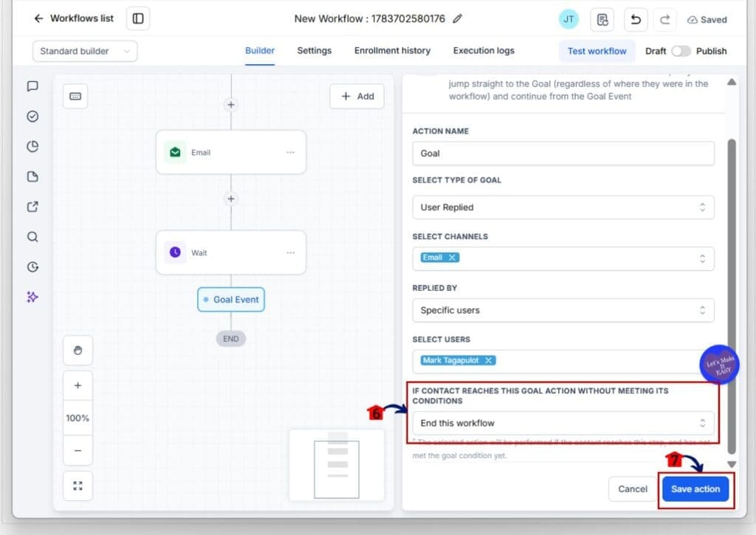The height and width of the screenshot is (535, 756).
Task: Open comments icon in left sidebar
Action: tap(32, 86)
